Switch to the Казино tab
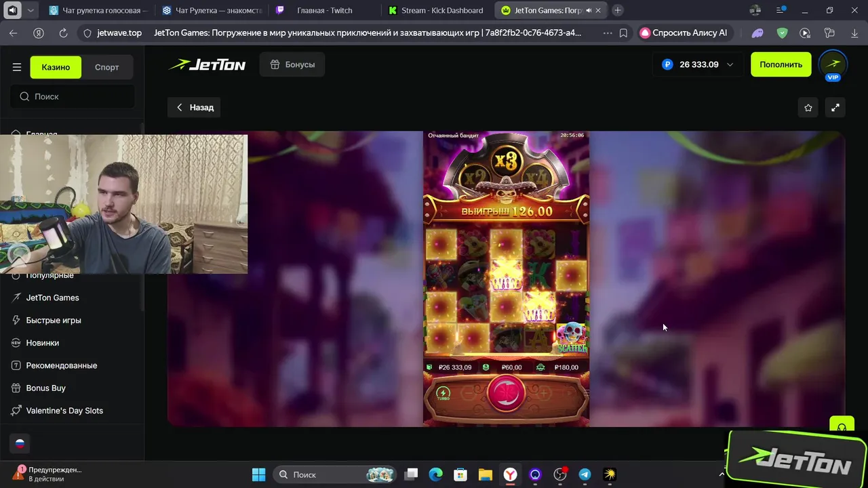Image resolution: width=868 pixels, height=488 pixels. [56, 67]
